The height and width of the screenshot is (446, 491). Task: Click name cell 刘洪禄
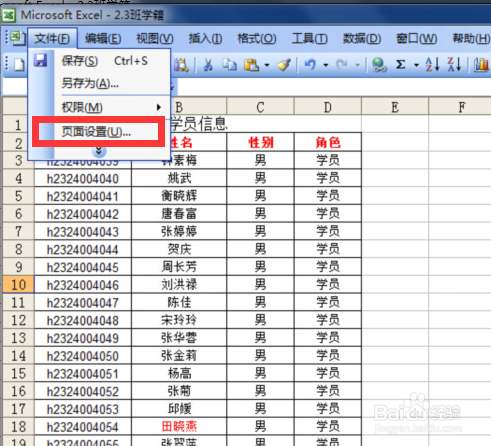(179, 285)
